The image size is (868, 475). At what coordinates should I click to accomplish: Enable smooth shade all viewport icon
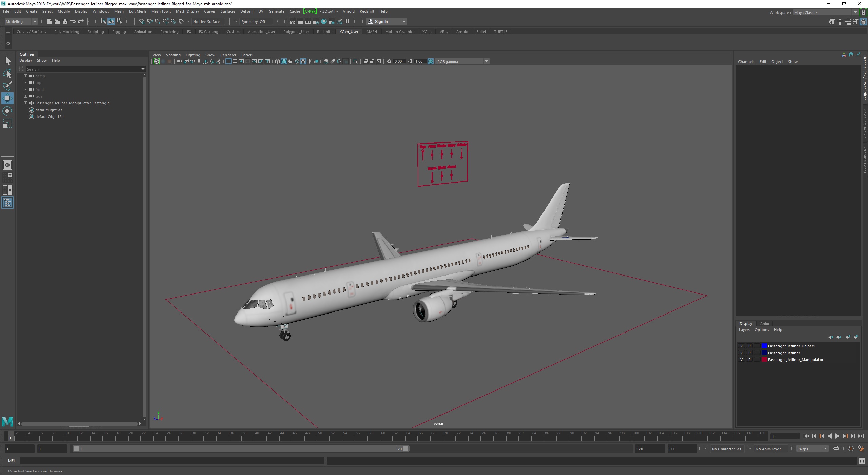tap(284, 61)
